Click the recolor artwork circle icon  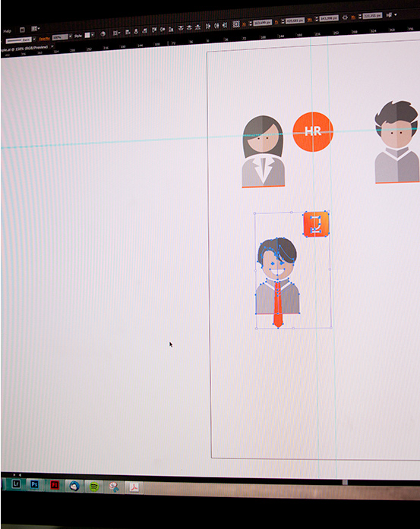tap(103, 33)
